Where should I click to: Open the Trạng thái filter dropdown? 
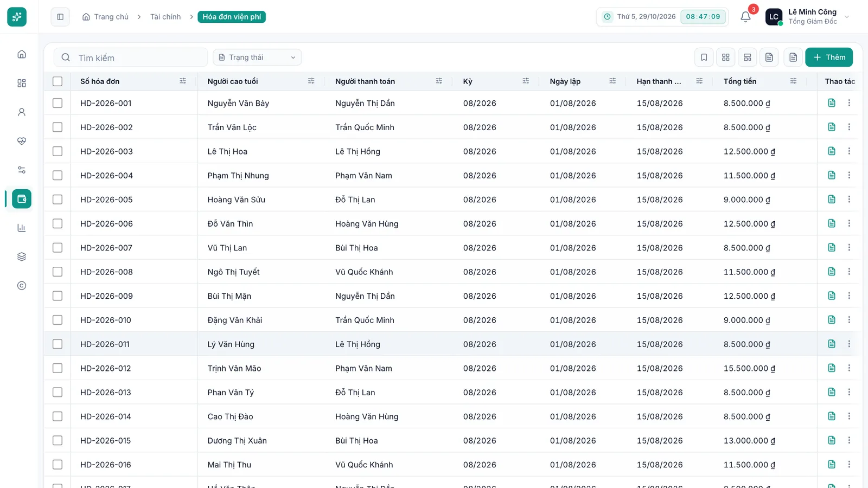click(x=257, y=57)
